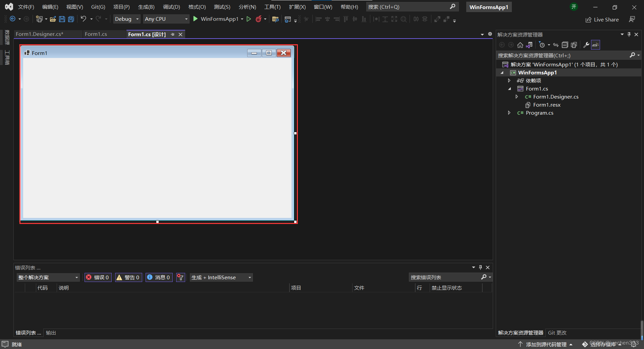Open the Build + IntelliSense dropdown

coord(221,277)
